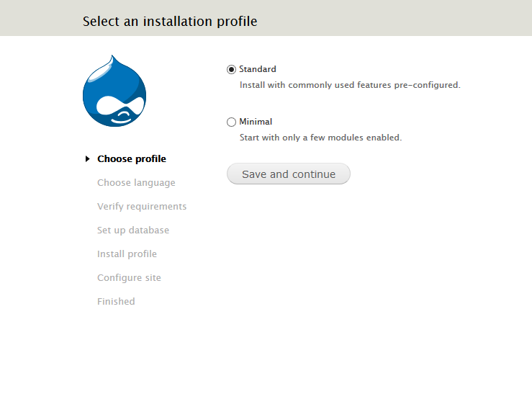This screenshot has height=412, width=532.
Task: Select the Choose profile step
Action: click(x=132, y=159)
